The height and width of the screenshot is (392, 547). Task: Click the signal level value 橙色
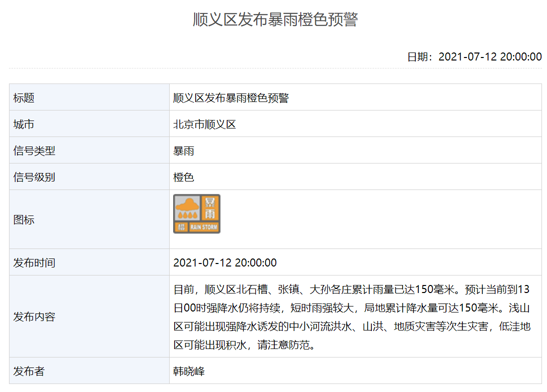184,177
